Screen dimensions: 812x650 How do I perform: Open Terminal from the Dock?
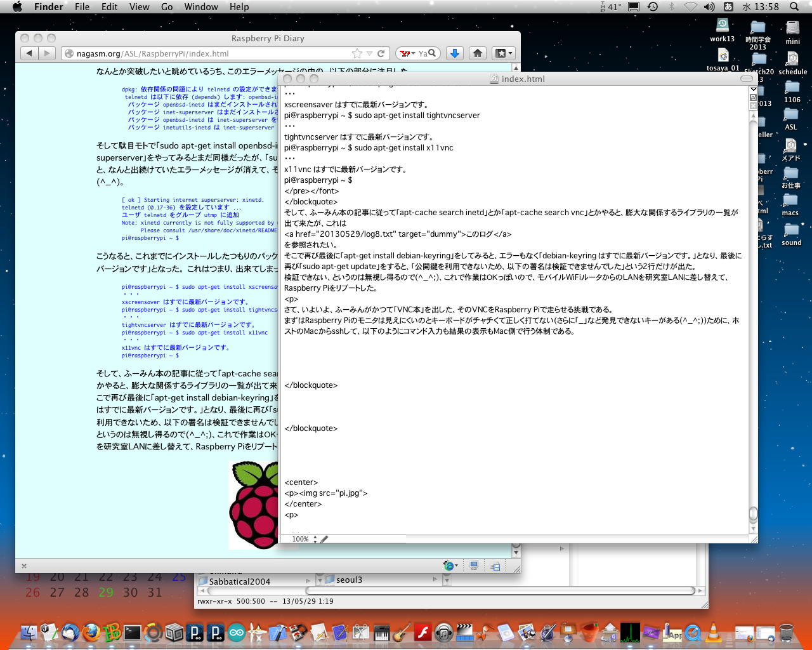(133, 632)
